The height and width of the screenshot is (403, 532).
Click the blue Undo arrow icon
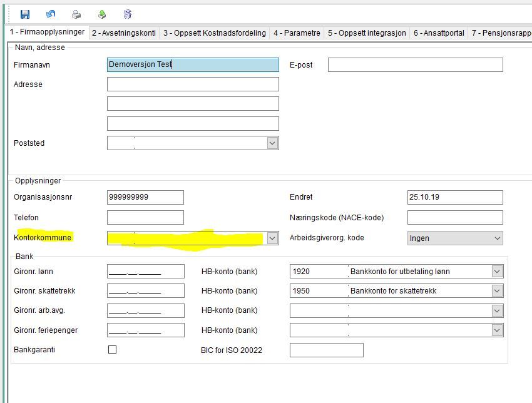(x=51, y=14)
